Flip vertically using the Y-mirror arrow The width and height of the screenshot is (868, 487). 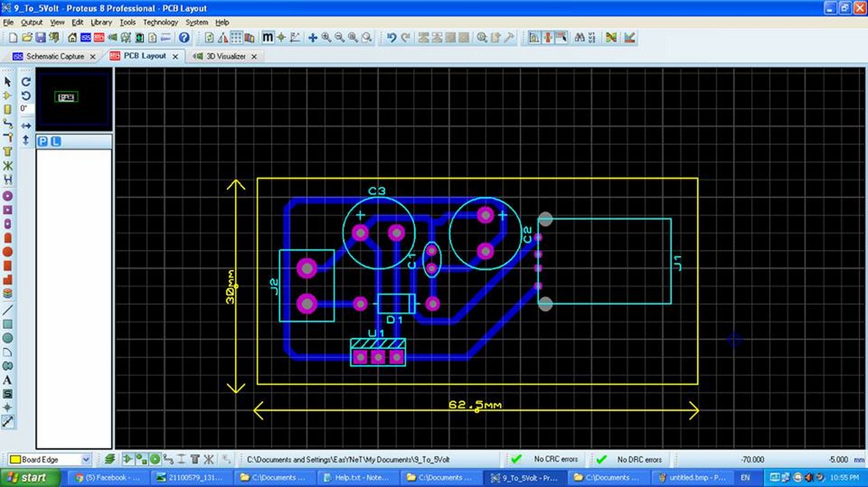pos(26,140)
